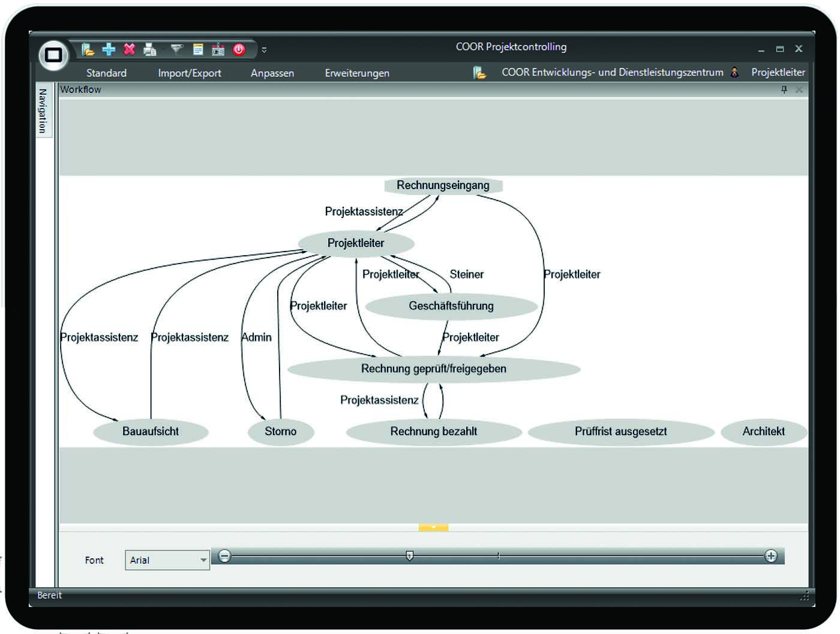The image size is (840, 634).
Task: Switch to the Anpassen tab
Action: tap(272, 73)
